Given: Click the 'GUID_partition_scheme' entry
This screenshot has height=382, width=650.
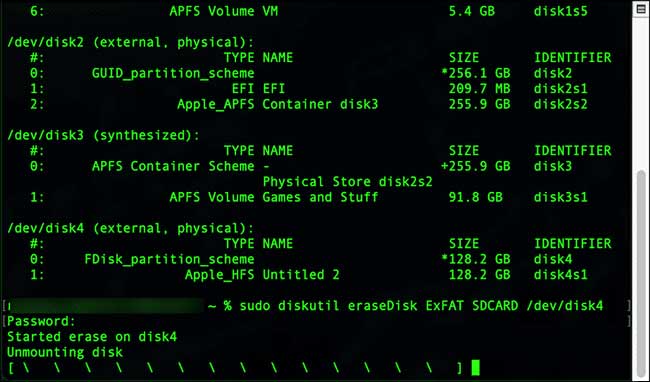Looking at the screenshot, I should tap(173, 73).
